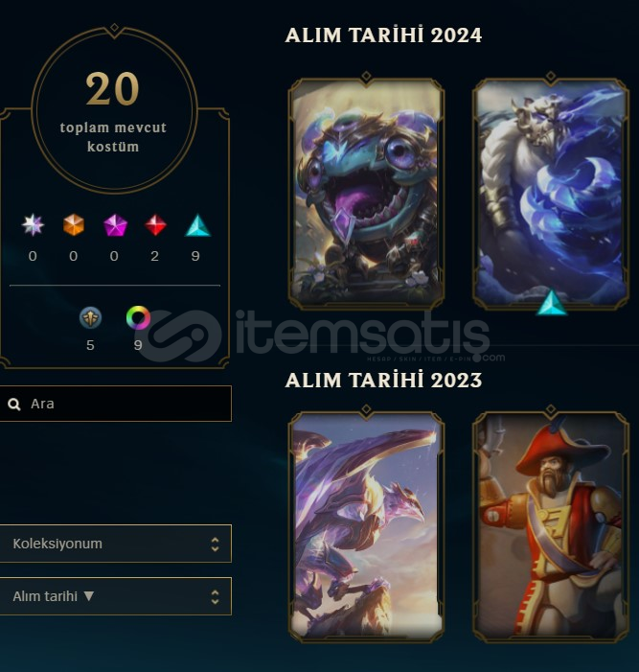The height and width of the screenshot is (672, 639).
Task: Click the 20 toplam mevcut kostüm counter
Action: (x=114, y=109)
